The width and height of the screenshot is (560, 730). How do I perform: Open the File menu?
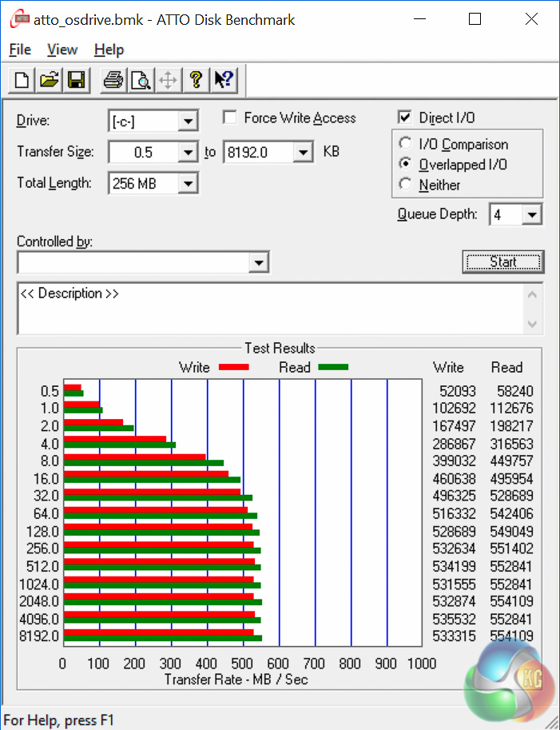(x=20, y=50)
